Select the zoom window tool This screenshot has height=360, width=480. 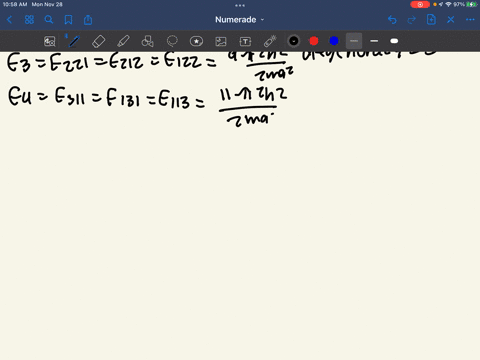[x=50, y=41]
